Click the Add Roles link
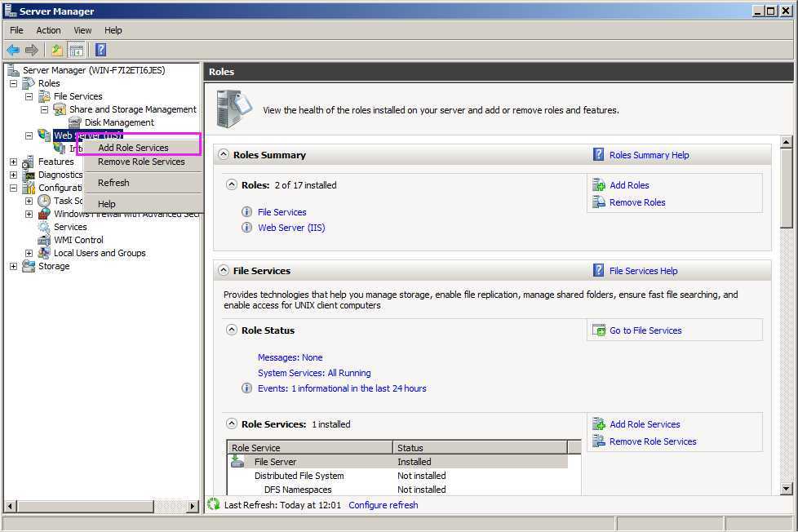Screen dimensions: 798x532 coord(629,185)
